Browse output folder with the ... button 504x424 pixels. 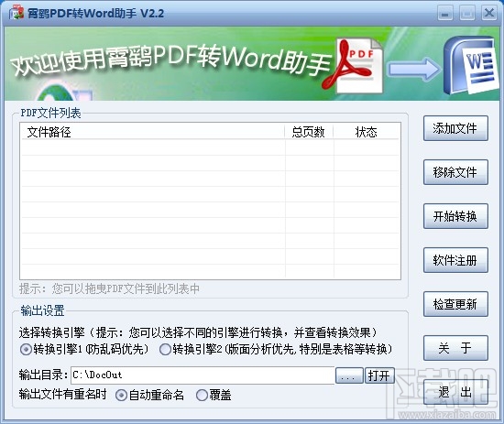coord(349,375)
